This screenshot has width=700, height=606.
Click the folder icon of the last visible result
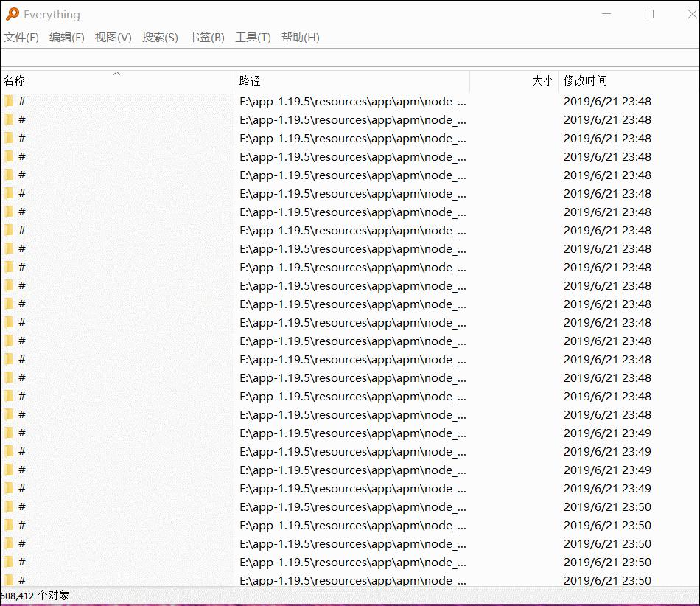tap(10, 580)
